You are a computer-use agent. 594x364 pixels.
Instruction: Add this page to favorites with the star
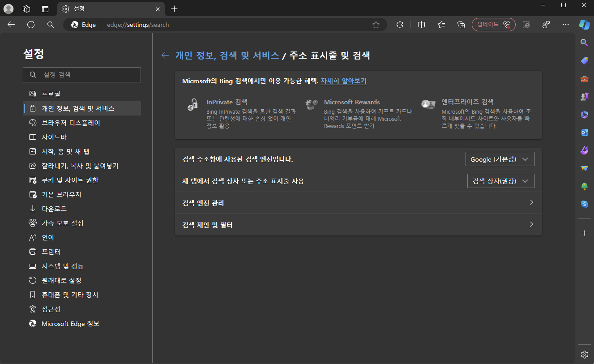(x=376, y=25)
